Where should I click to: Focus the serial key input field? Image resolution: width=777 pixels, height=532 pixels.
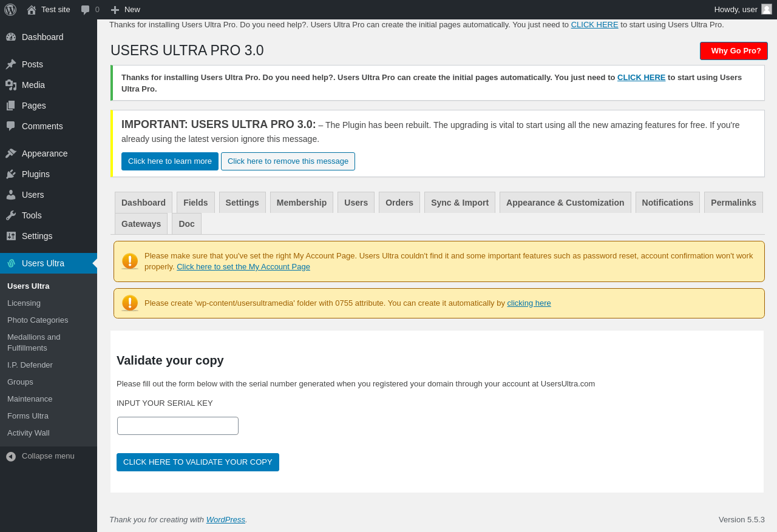[x=178, y=426]
